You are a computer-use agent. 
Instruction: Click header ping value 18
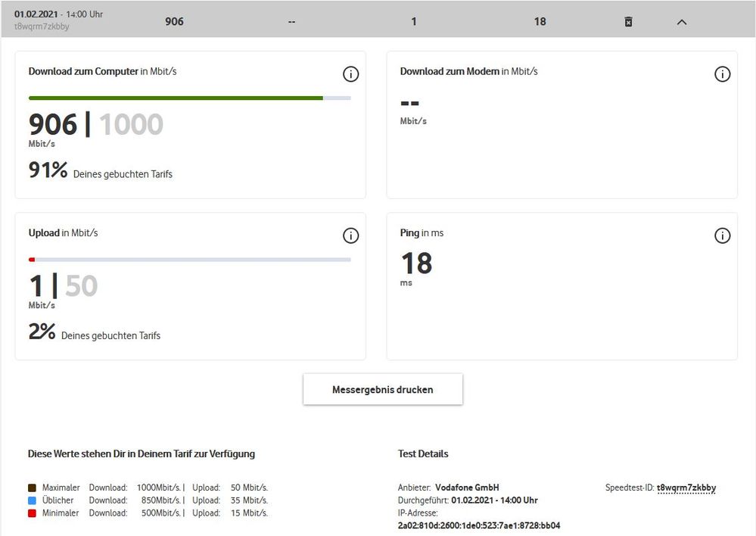pos(540,22)
